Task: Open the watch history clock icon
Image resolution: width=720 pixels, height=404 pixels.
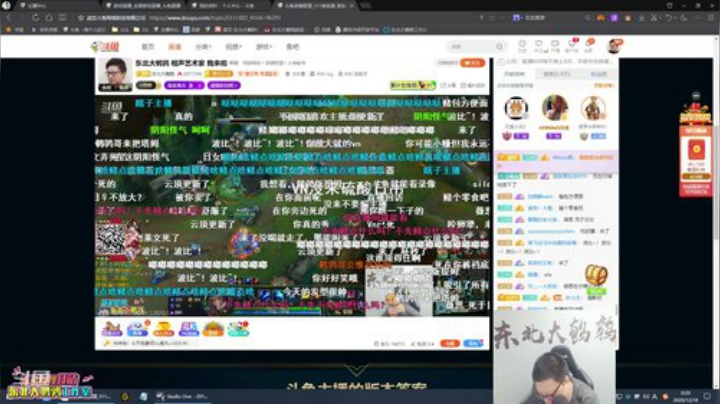Action: tap(522, 45)
